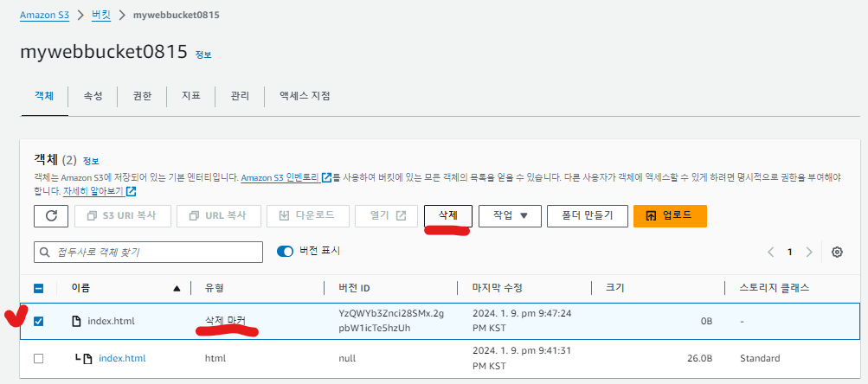The image size is (868, 384).
Task: Click the 크기 column header
Action: tap(615, 288)
